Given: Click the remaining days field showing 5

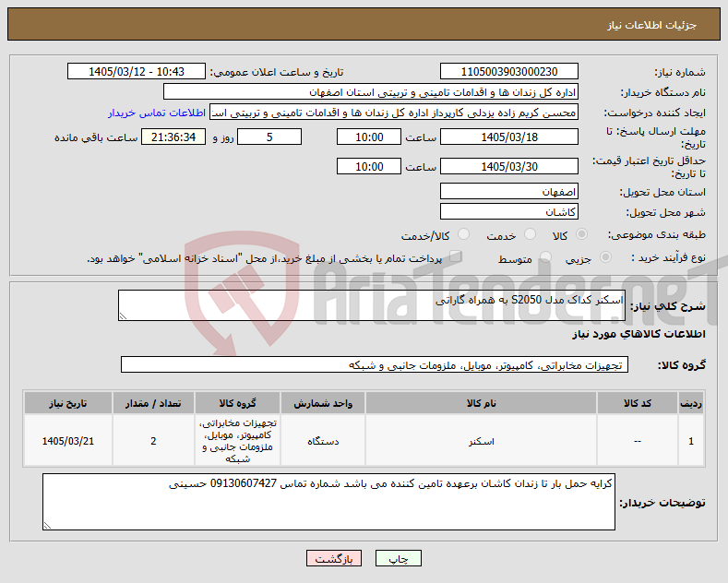Looking at the screenshot, I should coord(269,137).
